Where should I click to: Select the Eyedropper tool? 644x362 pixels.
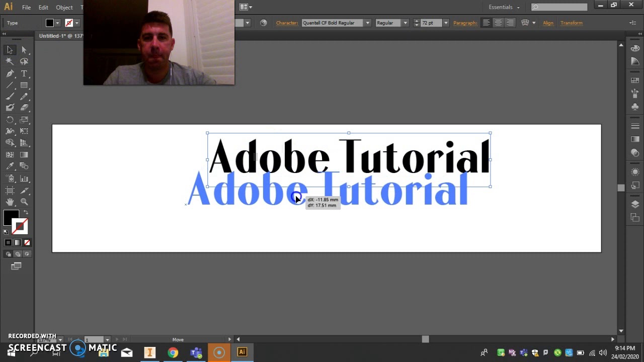pos(10,166)
